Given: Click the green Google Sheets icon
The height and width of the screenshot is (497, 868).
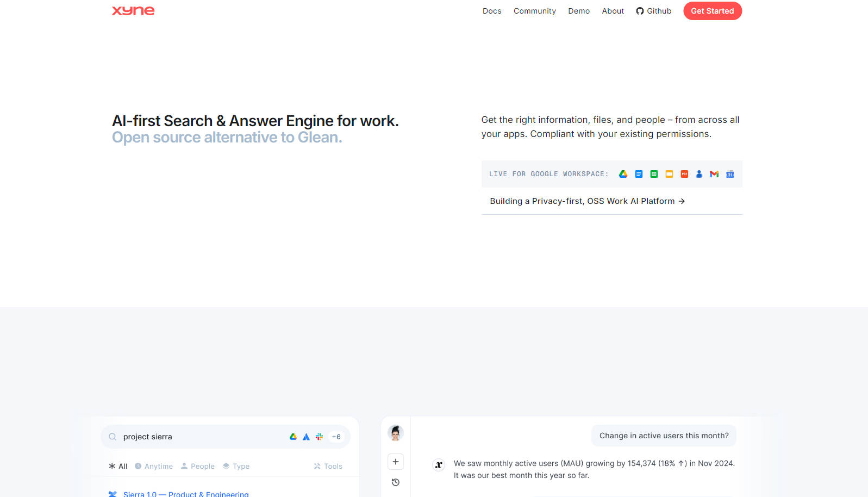Looking at the screenshot, I should point(654,174).
